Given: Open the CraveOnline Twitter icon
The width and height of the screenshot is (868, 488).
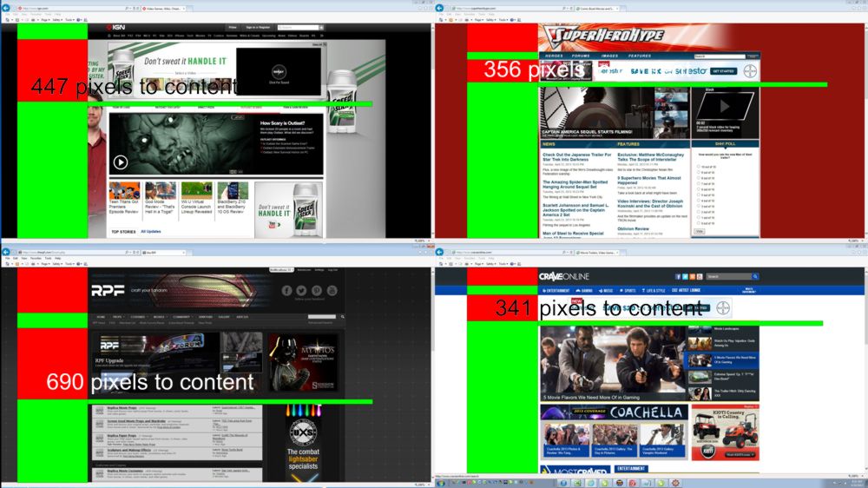Looking at the screenshot, I should point(686,276).
